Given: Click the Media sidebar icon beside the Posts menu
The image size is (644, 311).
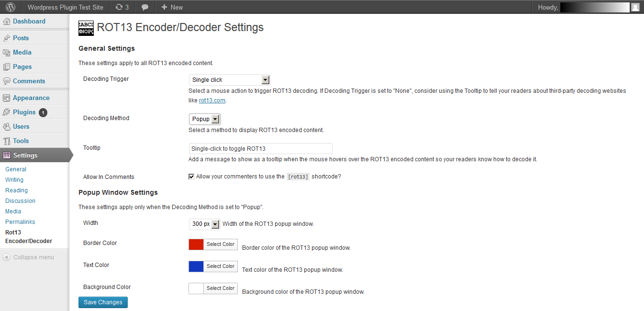Looking at the screenshot, I should (7, 52).
